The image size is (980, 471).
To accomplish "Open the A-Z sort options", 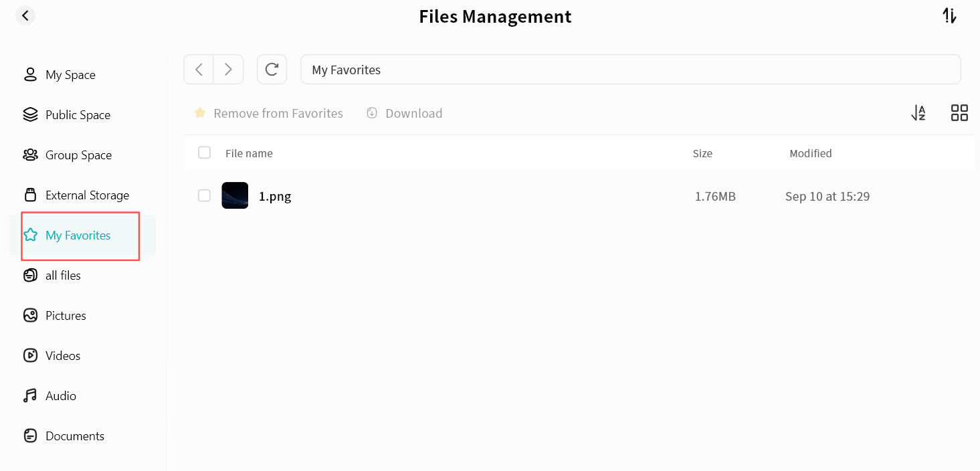I will (918, 113).
